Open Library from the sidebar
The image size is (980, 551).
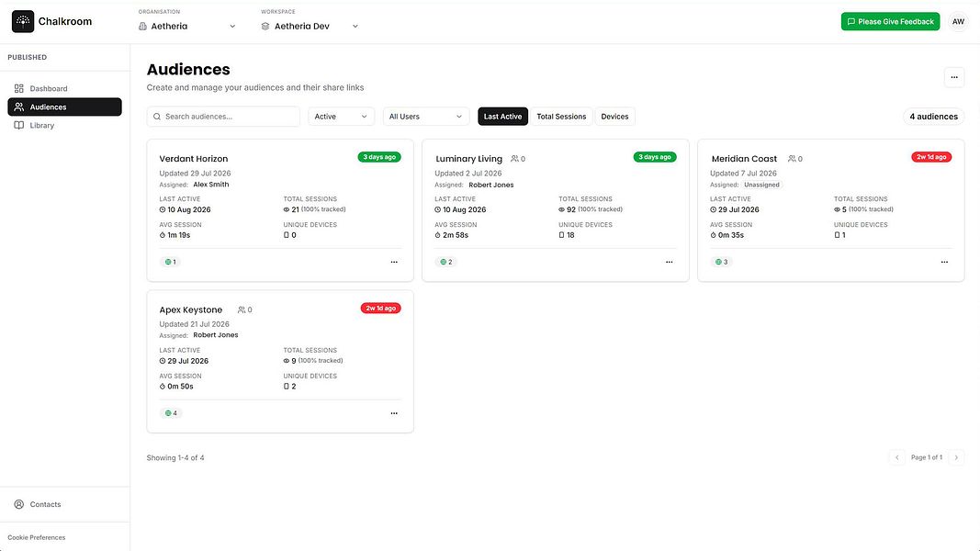(64, 126)
